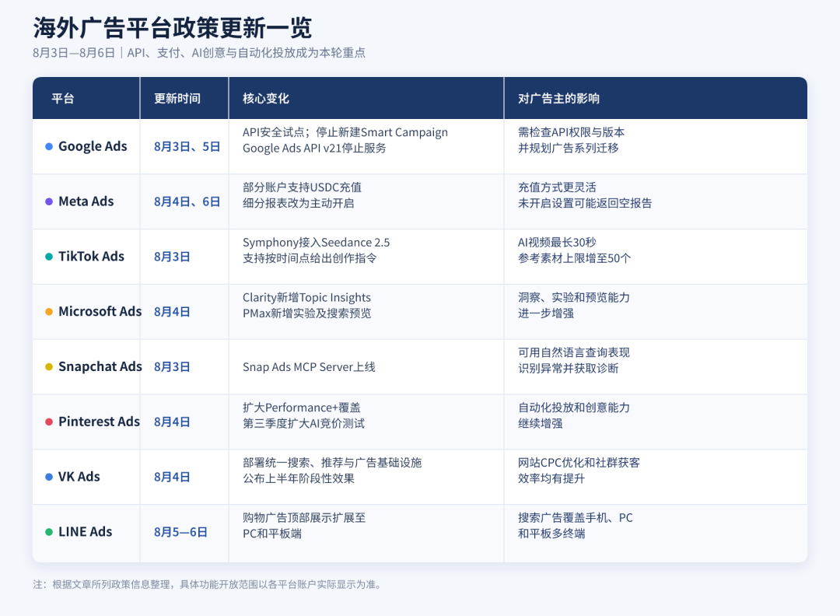Click the 8月4日 date in Pinterest Ads row
Viewport: 840px width, 616px height.
point(172,422)
